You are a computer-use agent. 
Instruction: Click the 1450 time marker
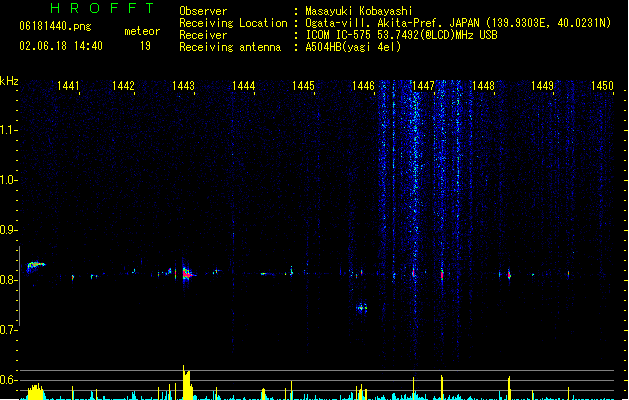click(602, 86)
